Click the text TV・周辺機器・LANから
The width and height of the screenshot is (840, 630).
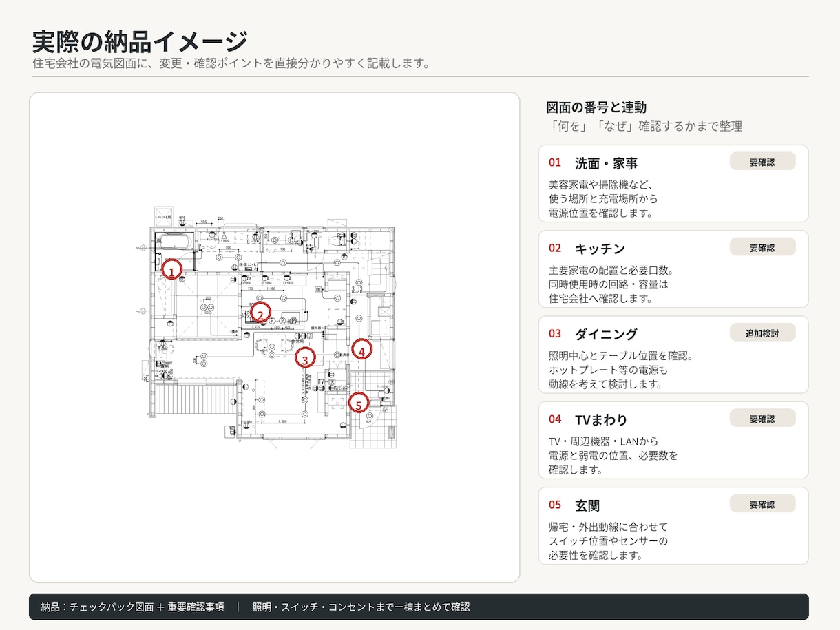point(603,441)
